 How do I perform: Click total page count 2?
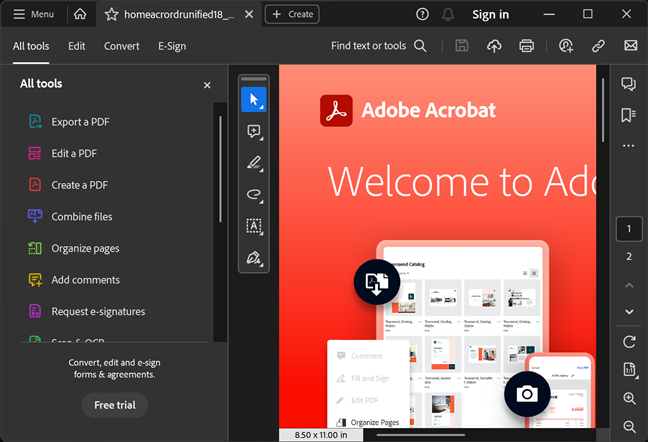coord(629,257)
